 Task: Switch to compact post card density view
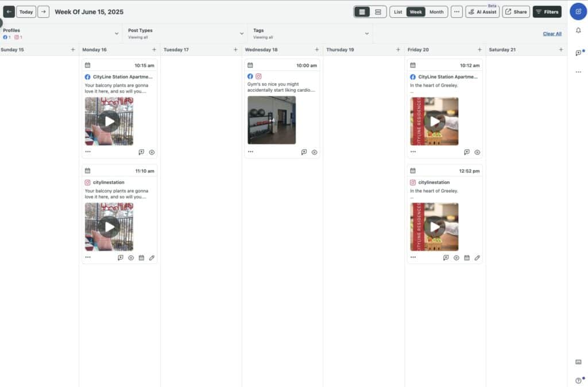[x=378, y=12]
